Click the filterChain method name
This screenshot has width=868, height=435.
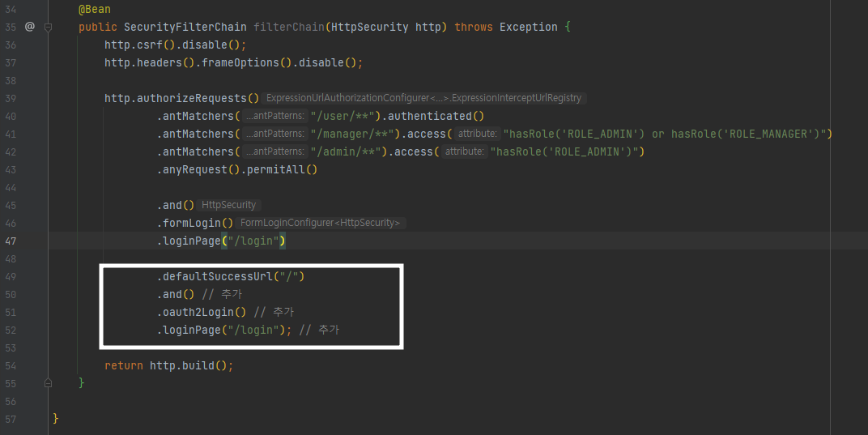[289, 28]
